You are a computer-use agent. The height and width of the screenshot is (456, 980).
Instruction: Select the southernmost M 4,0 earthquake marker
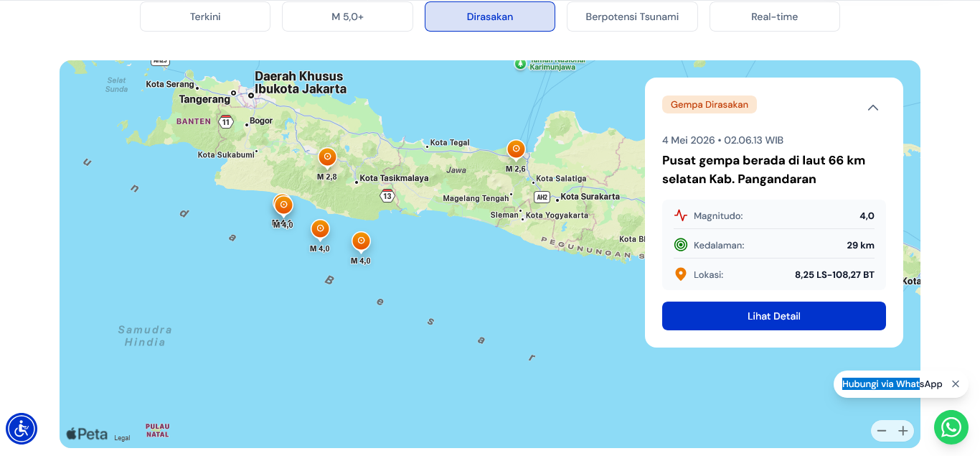(x=361, y=241)
